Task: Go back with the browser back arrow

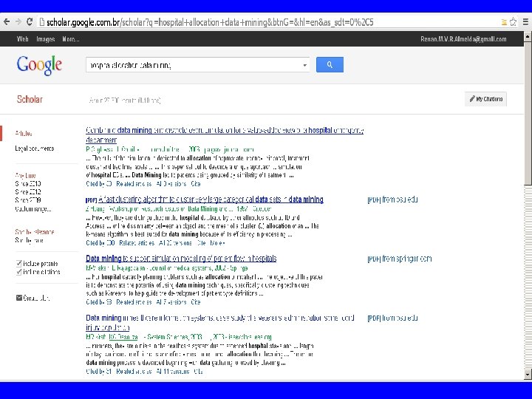Action: [x=7, y=22]
